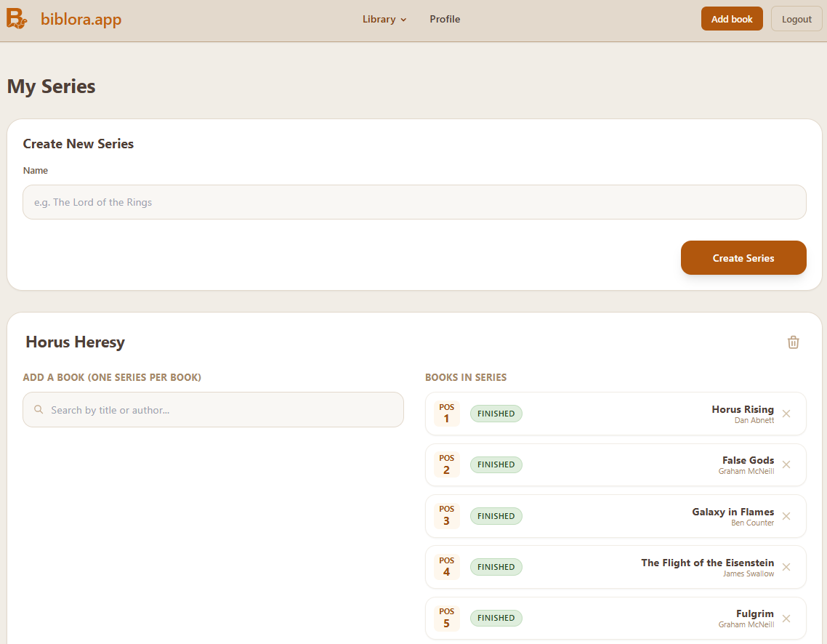Select the Horus Rising book title
This screenshot has width=827, height=644.
tap(742, 409)
